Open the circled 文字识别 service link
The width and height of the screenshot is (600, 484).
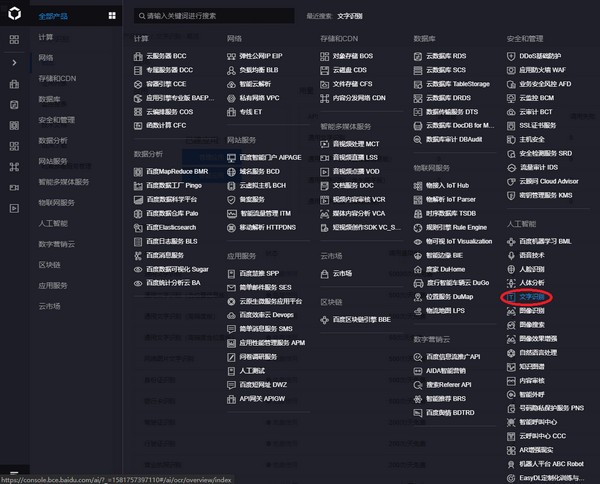(537, 297)
